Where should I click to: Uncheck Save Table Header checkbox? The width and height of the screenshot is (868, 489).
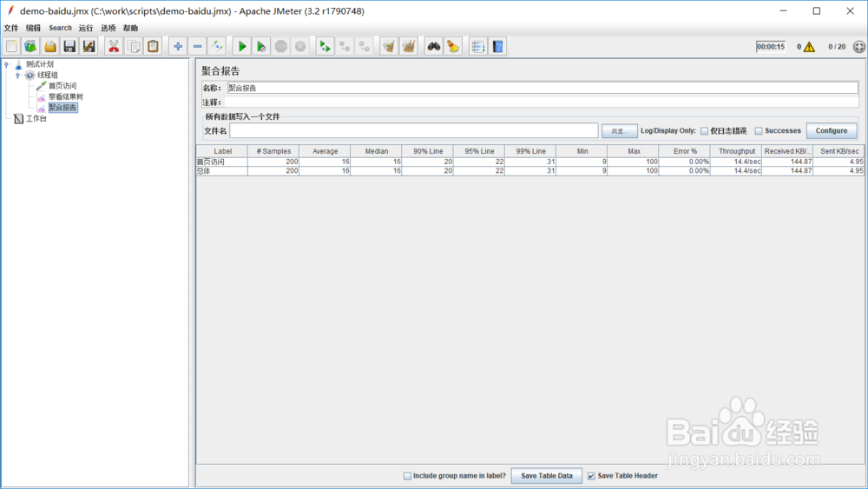pyautogui.click(x=591, y=476)
